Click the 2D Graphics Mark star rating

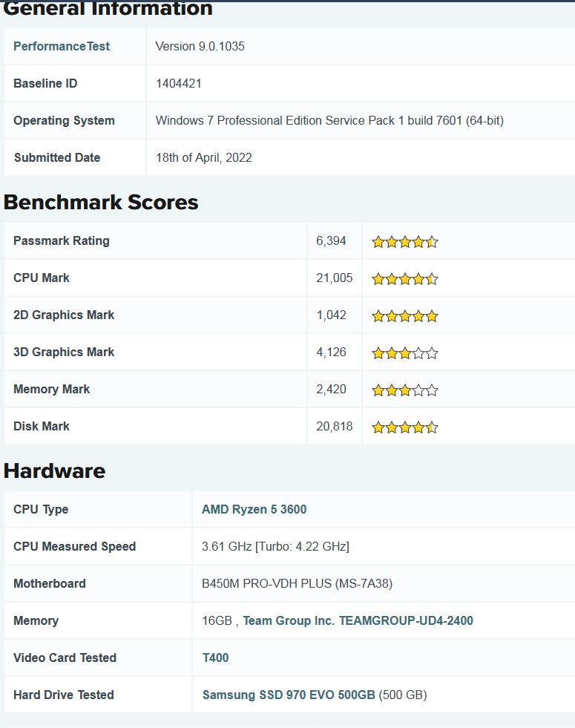coord(404,316)
